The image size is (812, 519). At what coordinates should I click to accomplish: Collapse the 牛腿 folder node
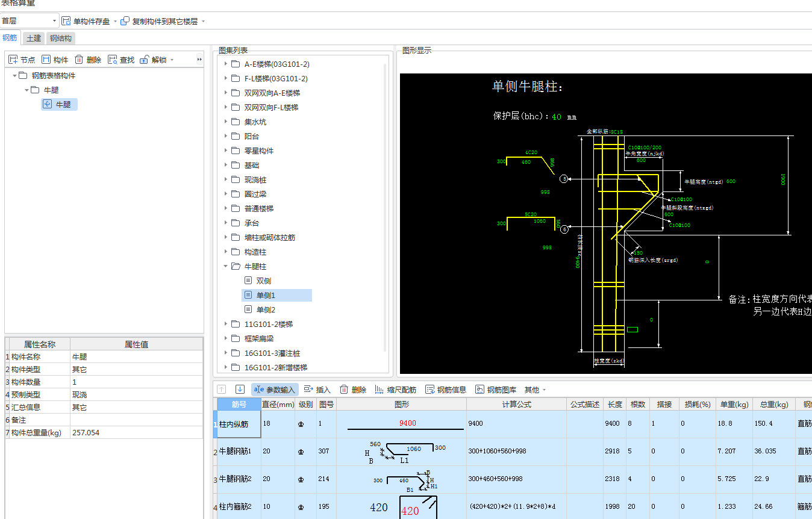click(x=27, y=90)
